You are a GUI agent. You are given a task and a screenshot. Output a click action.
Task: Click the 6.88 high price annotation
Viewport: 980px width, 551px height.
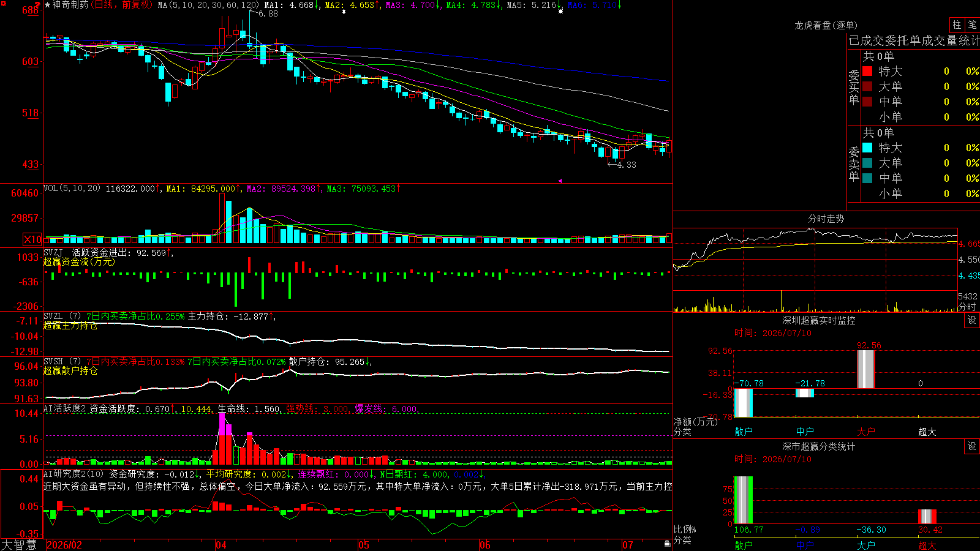[268, 13]
